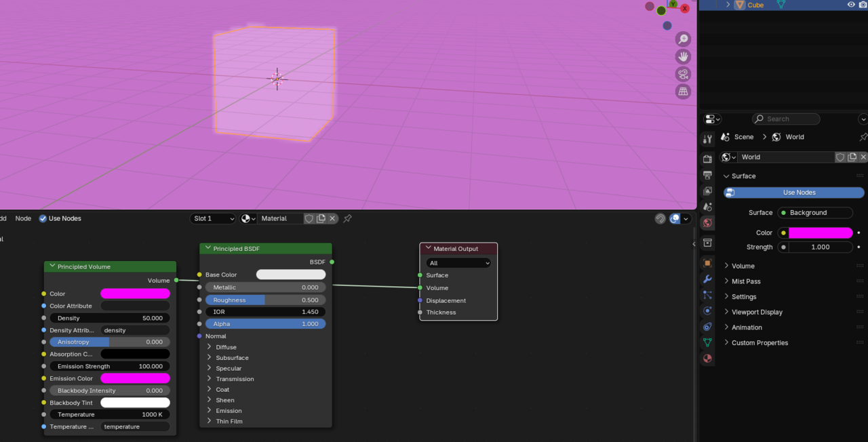
Task: Toggle the camera view icon
Action: coord(683,74)
